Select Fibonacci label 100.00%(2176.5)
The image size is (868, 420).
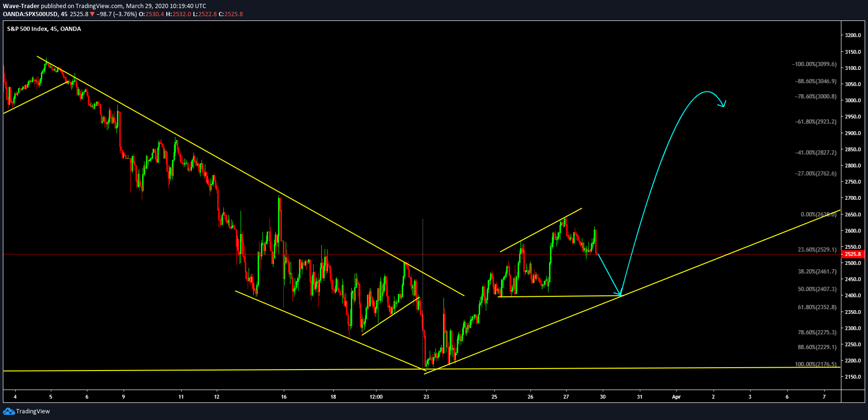pos(816,364)
